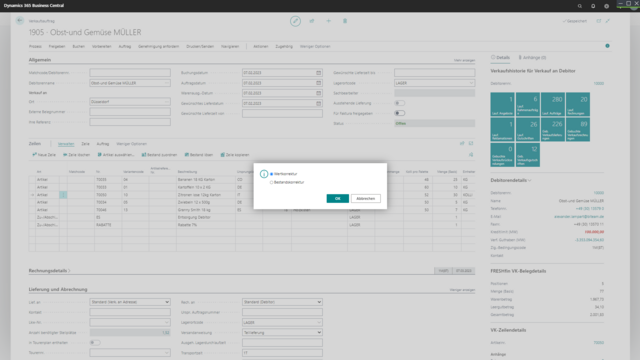640x360 pixels.
Task: Click the customer e-mail address link
Action: (579, 216)
